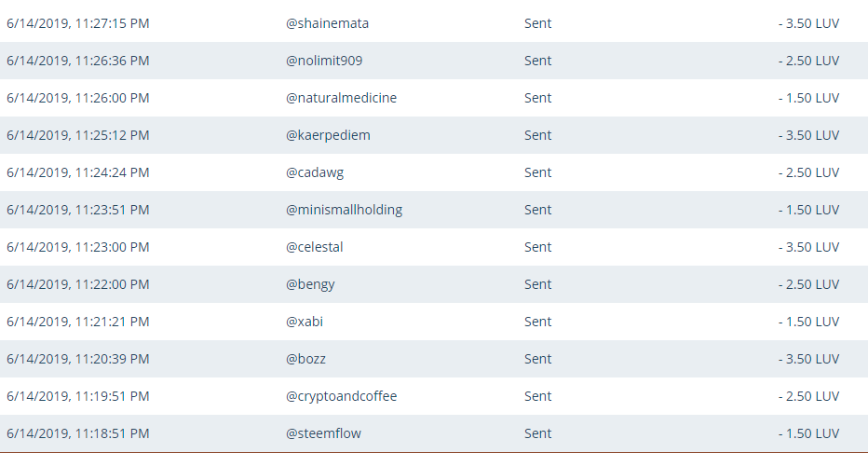Open the @bengy profile link

pyautogui.click(x=310, y=284)
